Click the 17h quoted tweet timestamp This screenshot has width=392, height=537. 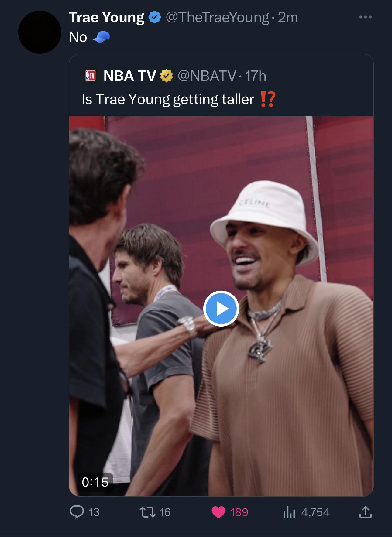coord(256,76)
